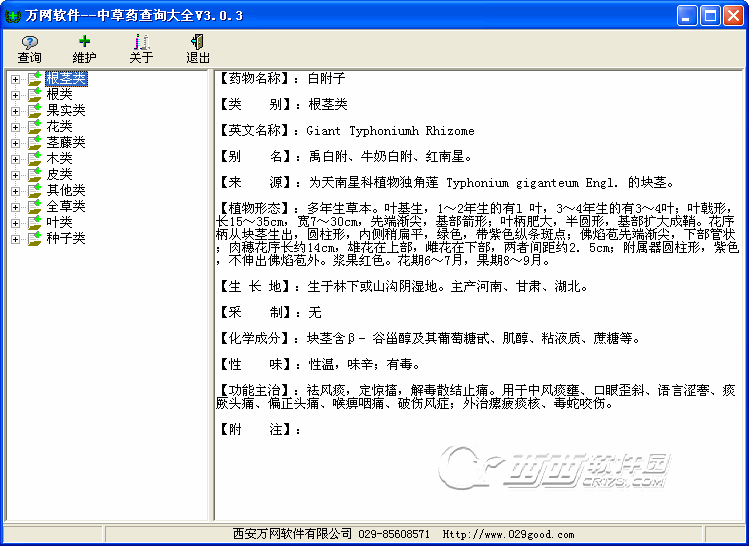The height and width of the screenshot is (546, 749).
Task: Select the 果实类 category label
Action: (x=66, y=111)
